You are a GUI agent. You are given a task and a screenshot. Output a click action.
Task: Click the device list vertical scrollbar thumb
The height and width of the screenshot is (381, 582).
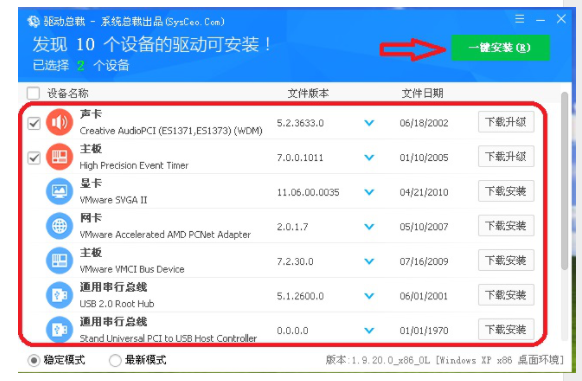[x=565, y=180]
